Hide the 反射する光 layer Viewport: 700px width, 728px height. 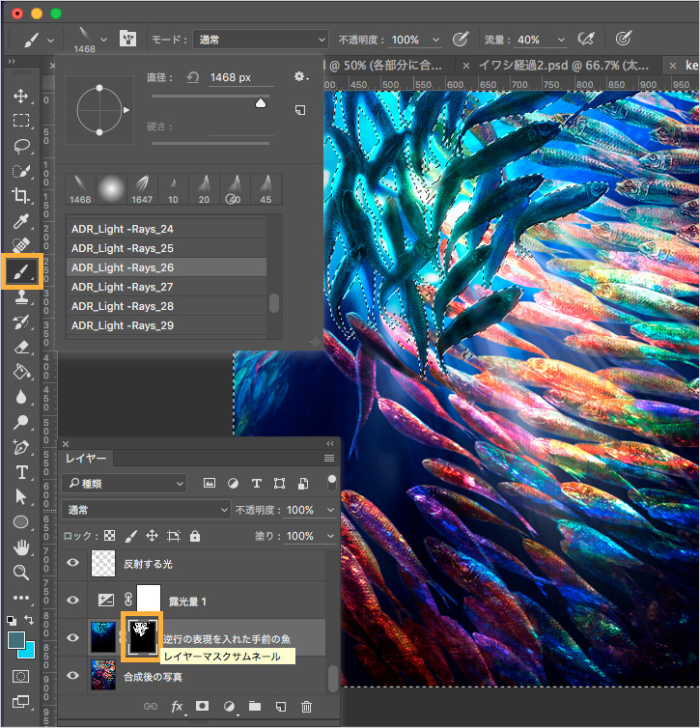[72, 563]
